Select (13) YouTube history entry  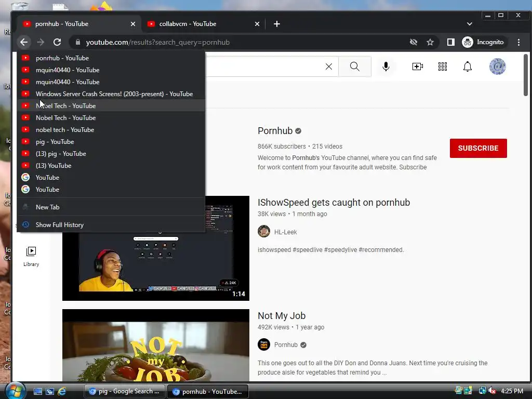tap(111, 166)
